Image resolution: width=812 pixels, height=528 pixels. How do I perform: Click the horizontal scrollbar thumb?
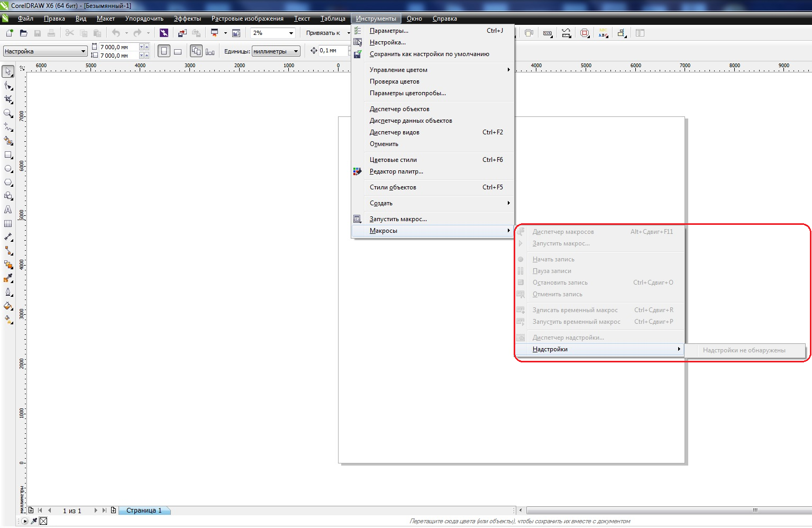coord(668,511)
